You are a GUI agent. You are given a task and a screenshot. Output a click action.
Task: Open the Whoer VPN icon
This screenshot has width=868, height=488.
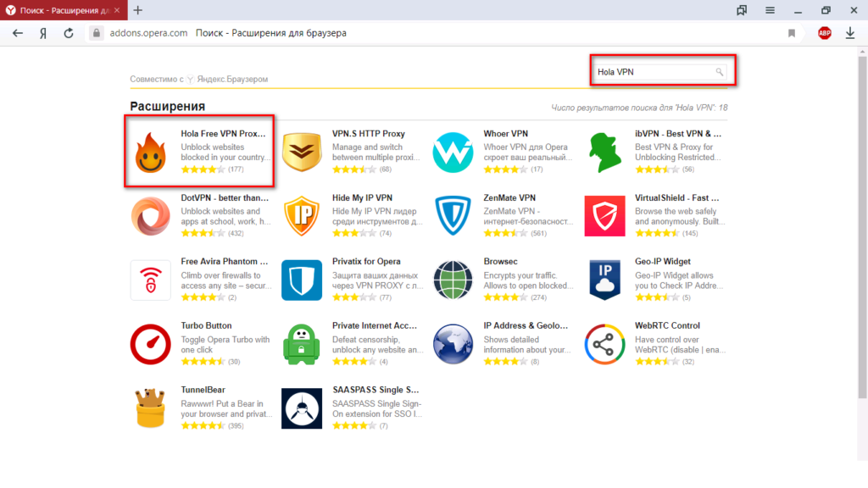[x=453, y=152]
